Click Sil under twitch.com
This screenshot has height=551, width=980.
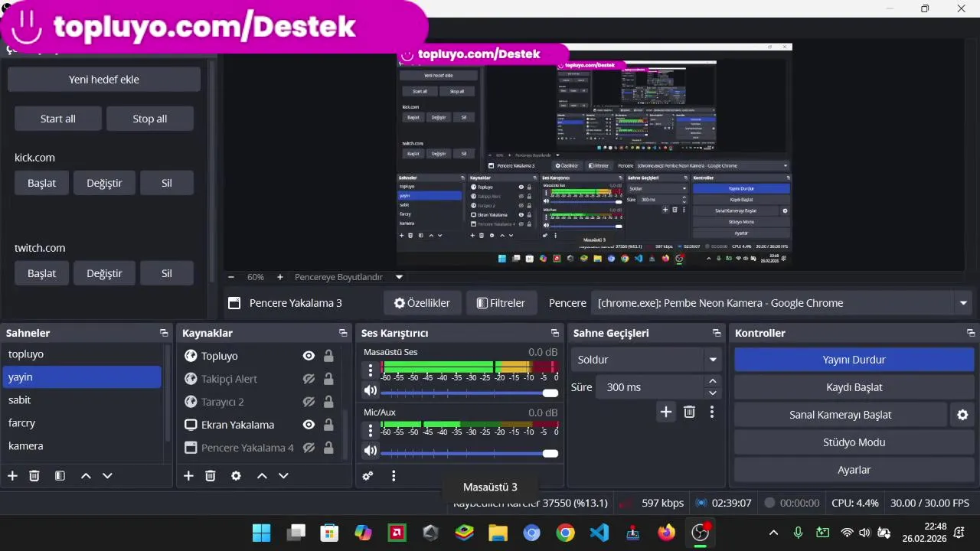coord(167,273)
